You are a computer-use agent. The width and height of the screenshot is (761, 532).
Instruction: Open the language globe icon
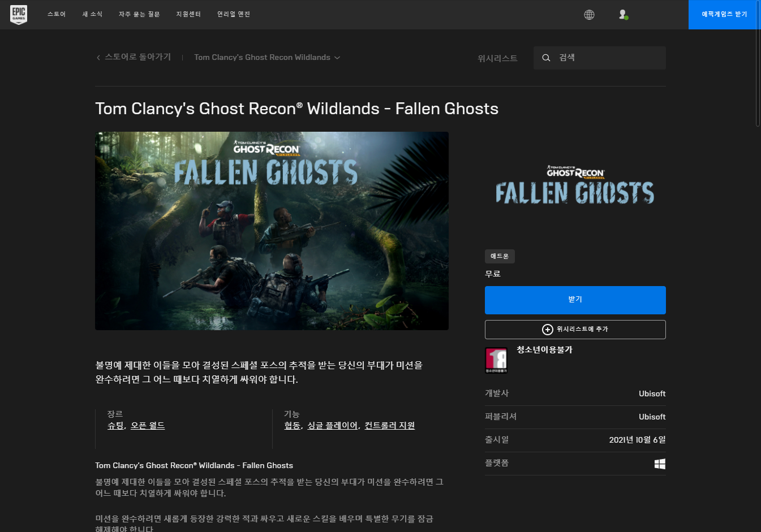(589, 15)
